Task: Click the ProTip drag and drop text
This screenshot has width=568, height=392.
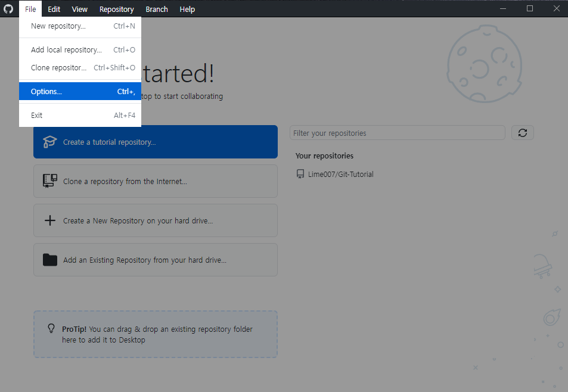Action: click(157, 334)
